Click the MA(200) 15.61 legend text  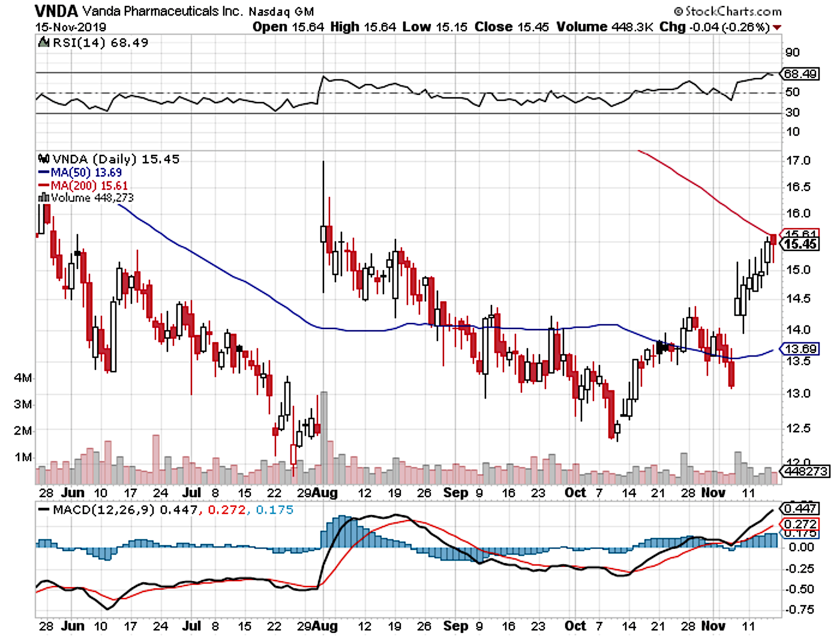(x=89, y=186)
